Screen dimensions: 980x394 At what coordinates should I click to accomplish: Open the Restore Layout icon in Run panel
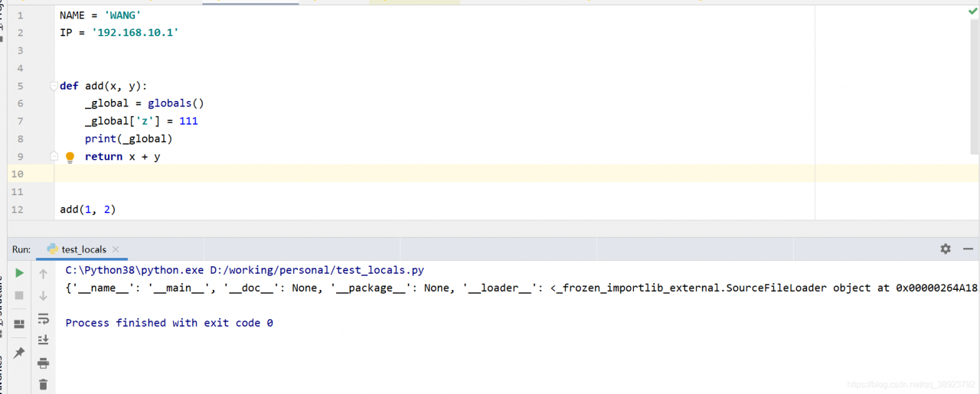20,324
